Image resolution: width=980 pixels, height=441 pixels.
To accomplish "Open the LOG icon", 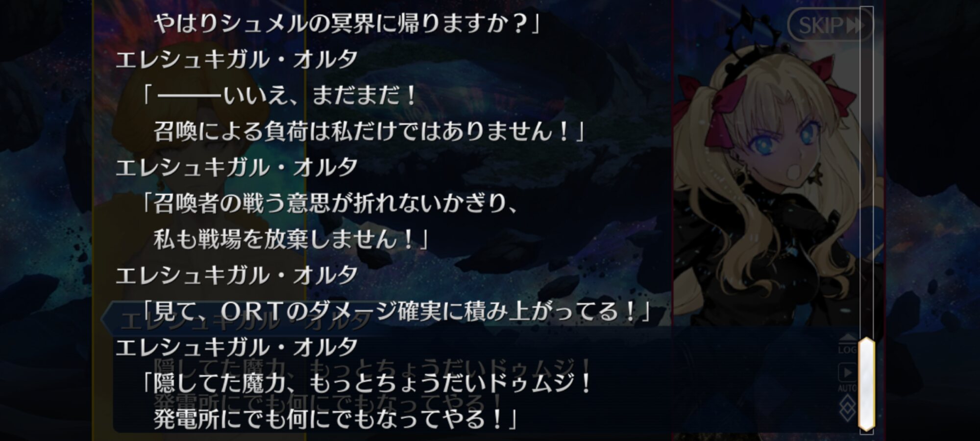I will pos(848,344).
